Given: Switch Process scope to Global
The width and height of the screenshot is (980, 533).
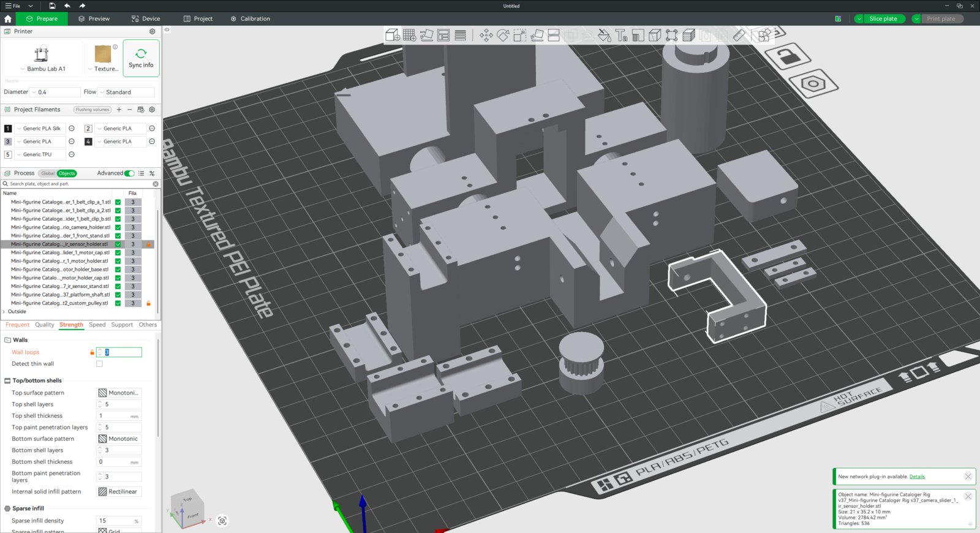Looking at the screenshot, I should tap(48, 173).
